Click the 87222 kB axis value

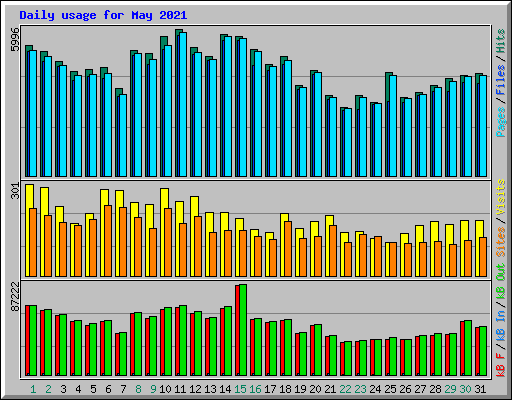point(15,296)
